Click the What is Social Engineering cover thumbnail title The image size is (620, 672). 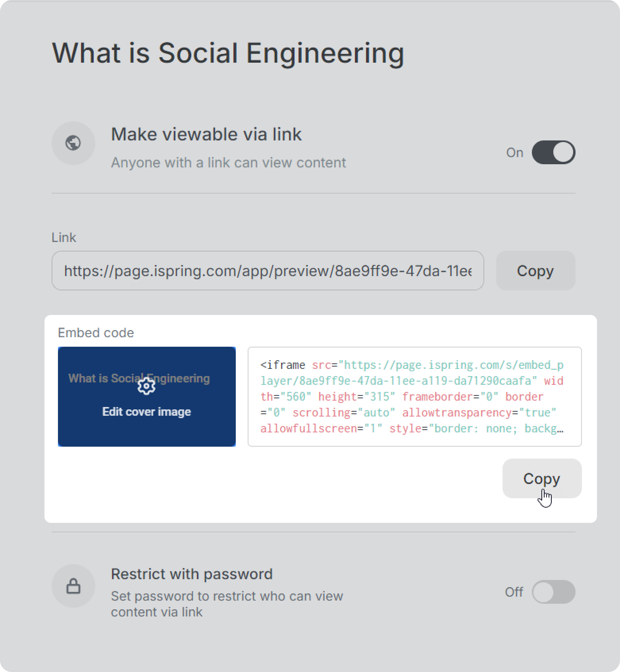coord(139,378)
